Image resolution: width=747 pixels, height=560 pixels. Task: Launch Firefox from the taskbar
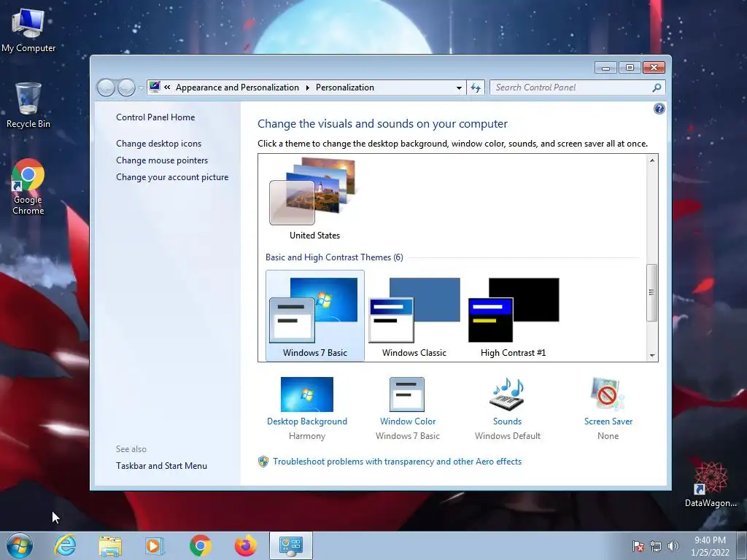pos(246,545)
